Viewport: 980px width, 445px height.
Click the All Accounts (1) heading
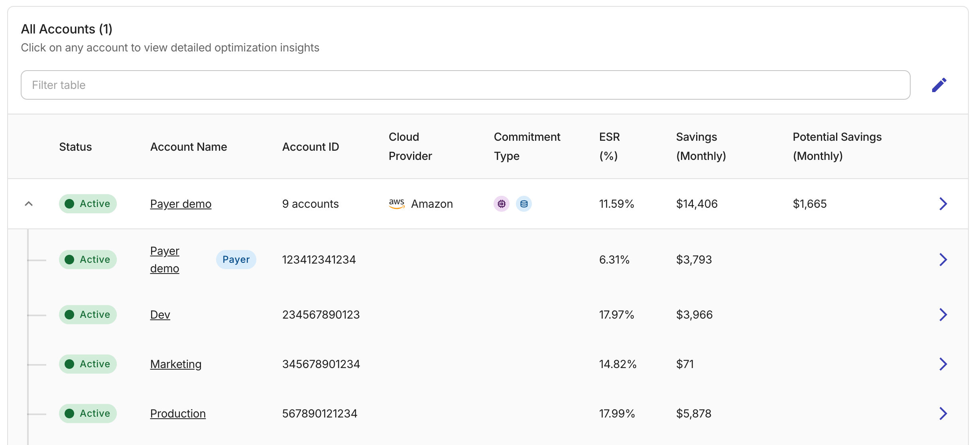click(67, 29)
